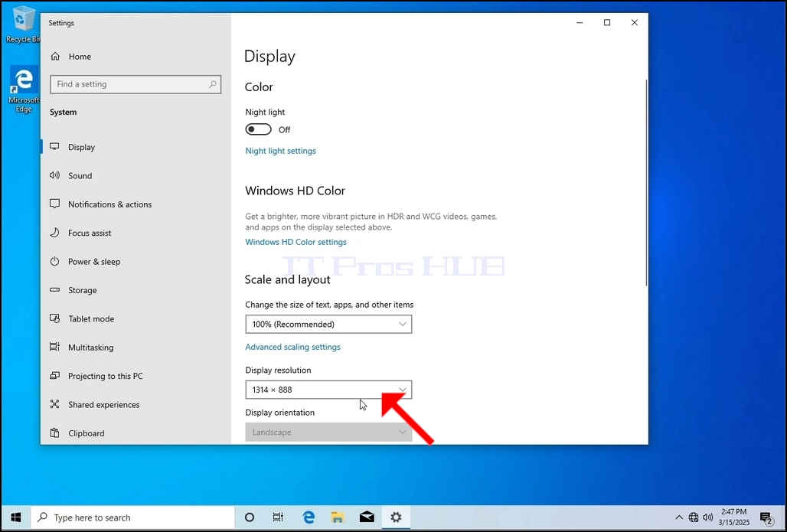Minimize the Settings window

(580, 23)
